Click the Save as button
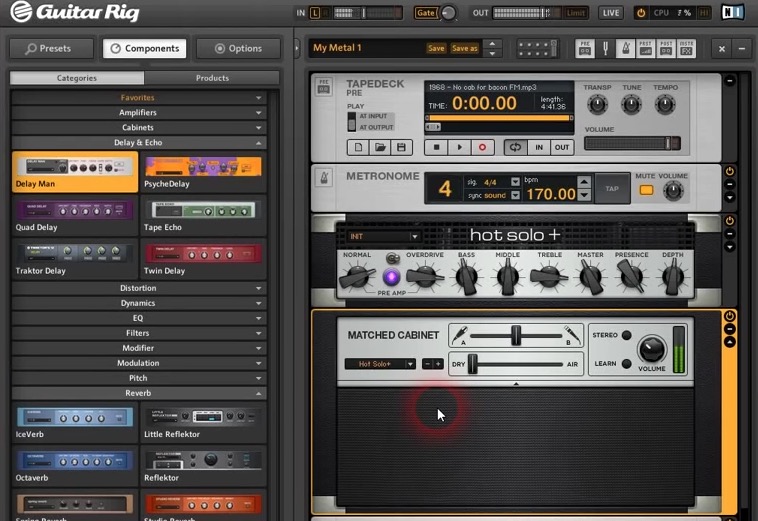This screenshot has height=521, width=758. [x=464, y=48]
